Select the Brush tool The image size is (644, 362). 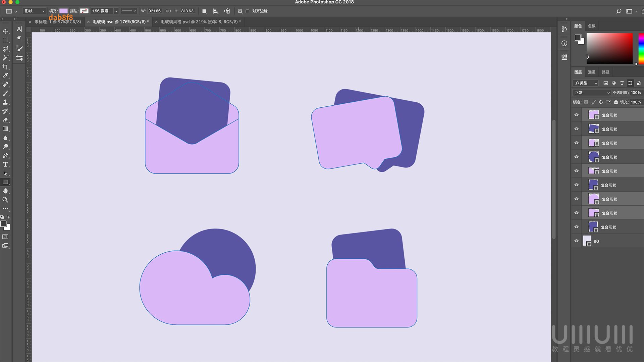point(5,93)
